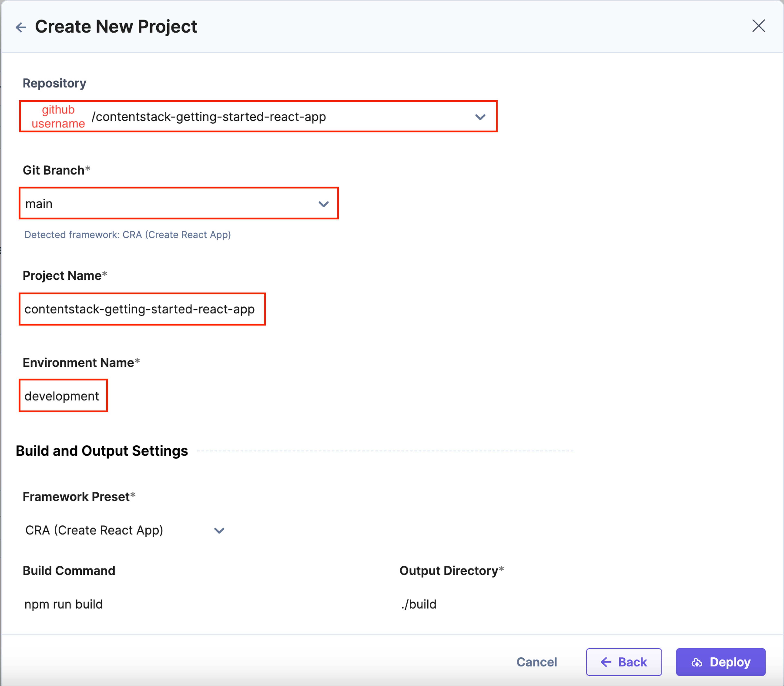This screenshot has width=784, height=686.
Task: Click the Environment Name field containing development
Action: pos(63,396)
